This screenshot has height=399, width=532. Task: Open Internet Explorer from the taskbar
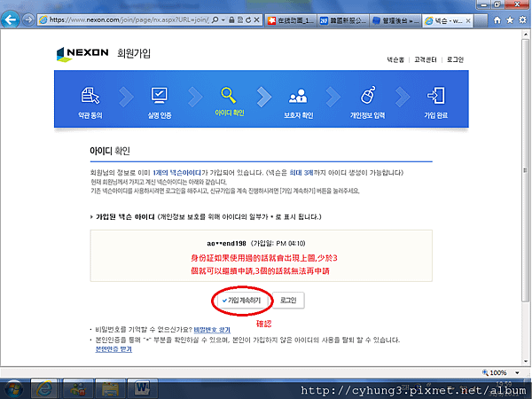[44, 389]
